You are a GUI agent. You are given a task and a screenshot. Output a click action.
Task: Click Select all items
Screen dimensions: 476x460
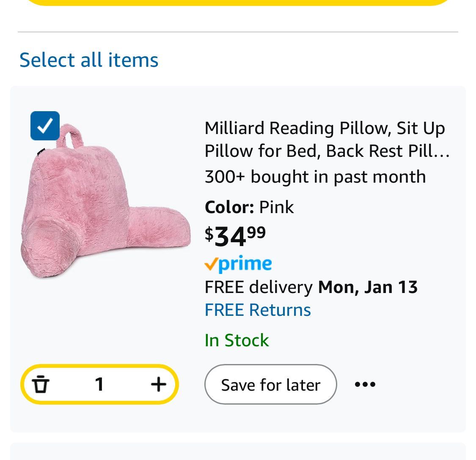click(89, 60)
